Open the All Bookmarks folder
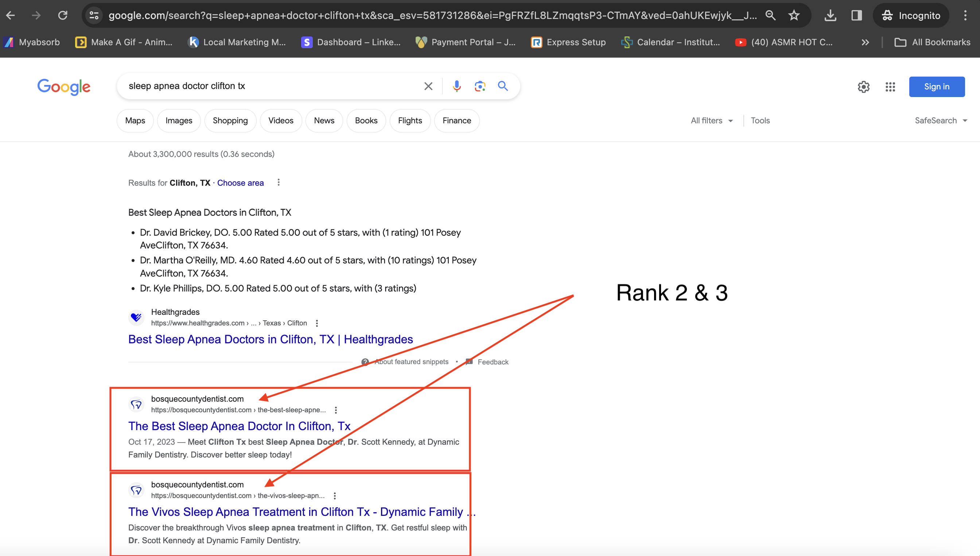 [x=932, y=42]
